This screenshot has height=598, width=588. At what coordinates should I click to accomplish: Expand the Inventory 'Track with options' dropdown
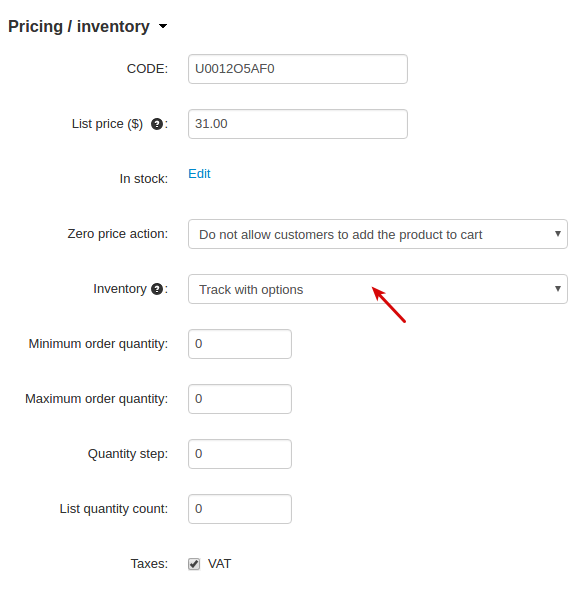click(x=378, y=289)
